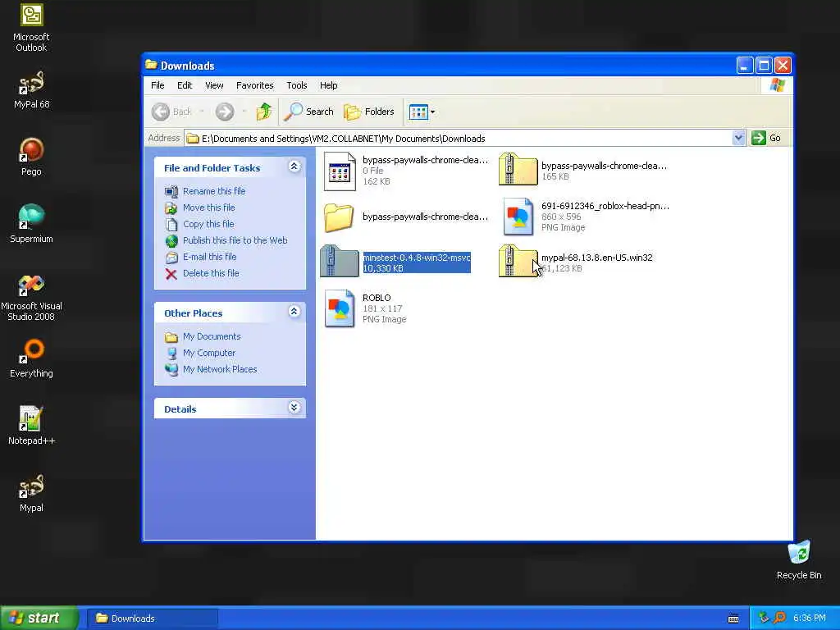Open the Pego desktop icon

[31, 157]
